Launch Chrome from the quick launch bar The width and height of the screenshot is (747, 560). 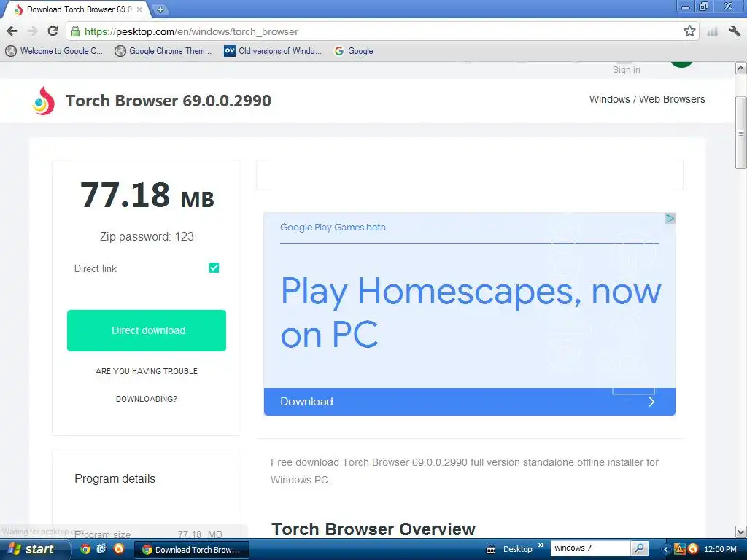coord(85,549)
